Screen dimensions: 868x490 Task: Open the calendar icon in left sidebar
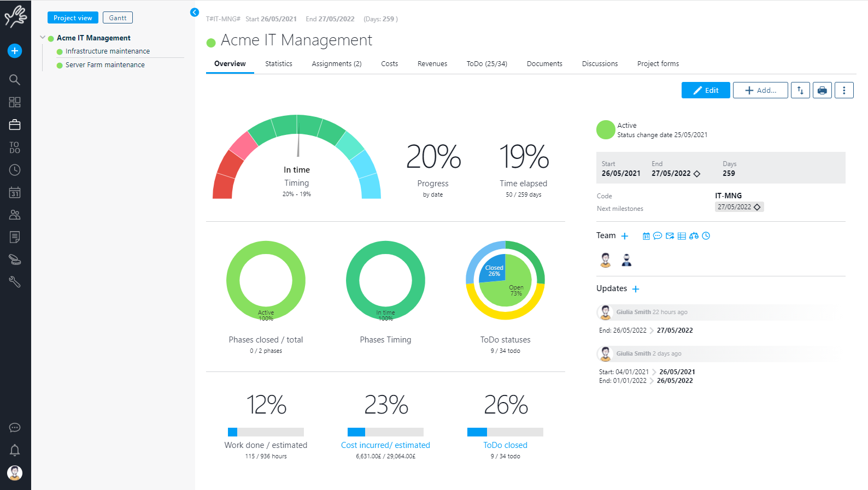(x=15, y=192)
